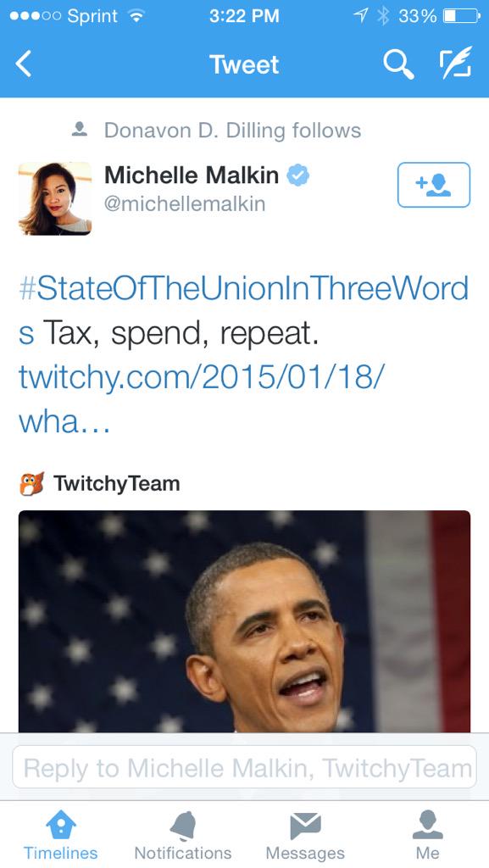Open Michelle Malkin's profile photo
489x868 pixels.
click(x=55, y=198)
